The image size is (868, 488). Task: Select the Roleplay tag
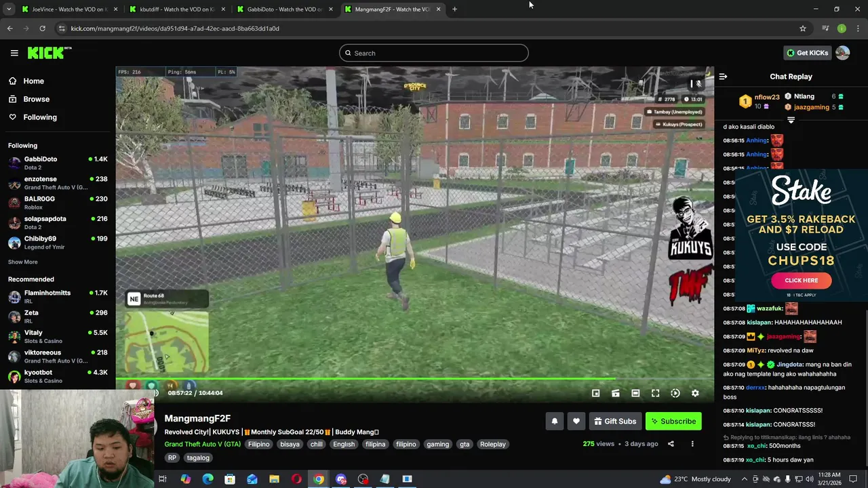tap(493, 444)
